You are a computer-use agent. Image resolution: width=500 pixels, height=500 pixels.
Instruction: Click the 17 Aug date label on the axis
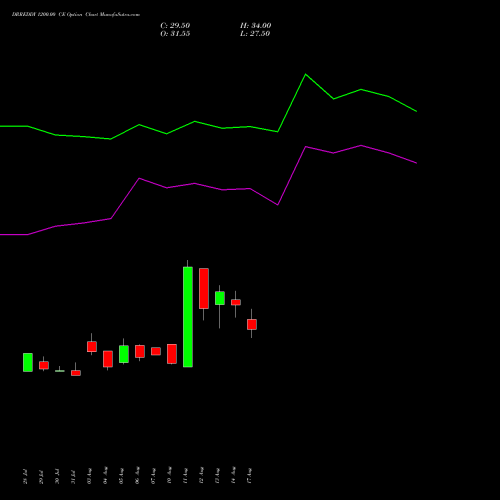coord(249,476)
